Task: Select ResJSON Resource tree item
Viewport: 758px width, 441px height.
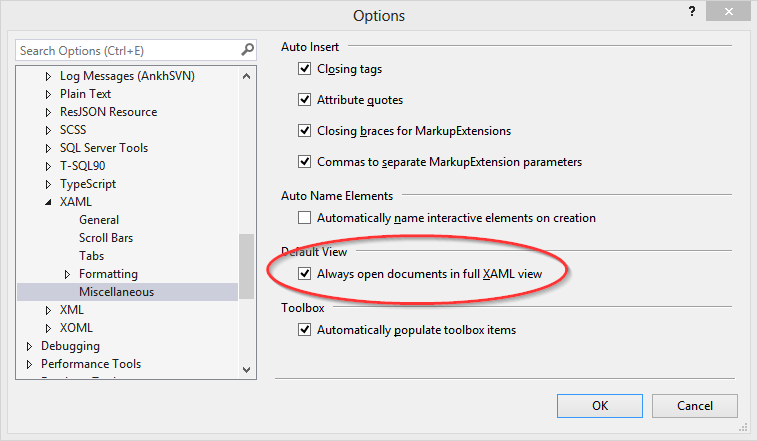Action: tap(108, 112)
